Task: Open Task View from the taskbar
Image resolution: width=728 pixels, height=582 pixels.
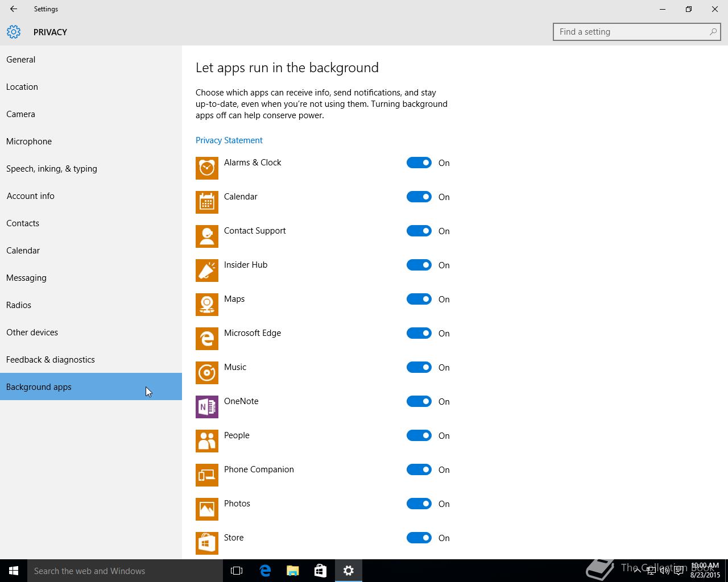Action: click(x=237, y=571)
